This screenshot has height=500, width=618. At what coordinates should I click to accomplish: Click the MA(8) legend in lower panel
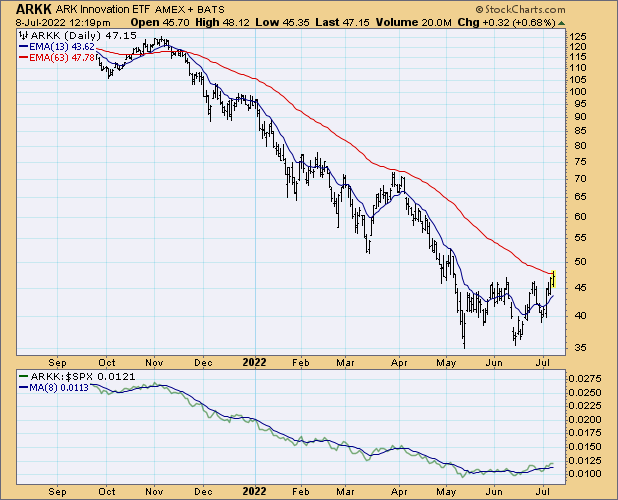click(56, 387)
